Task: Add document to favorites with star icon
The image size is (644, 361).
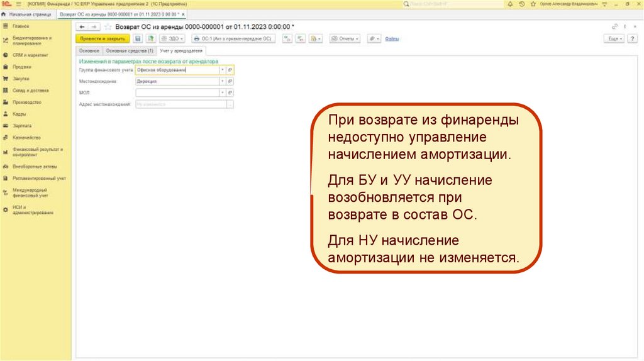Action: (x=108, y=27)
